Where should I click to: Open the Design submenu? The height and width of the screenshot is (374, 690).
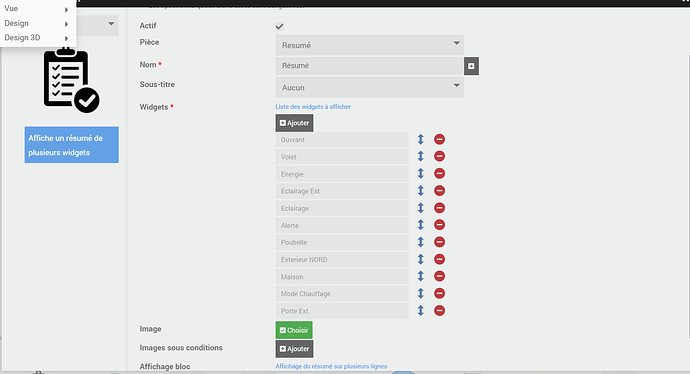[37, 23]
